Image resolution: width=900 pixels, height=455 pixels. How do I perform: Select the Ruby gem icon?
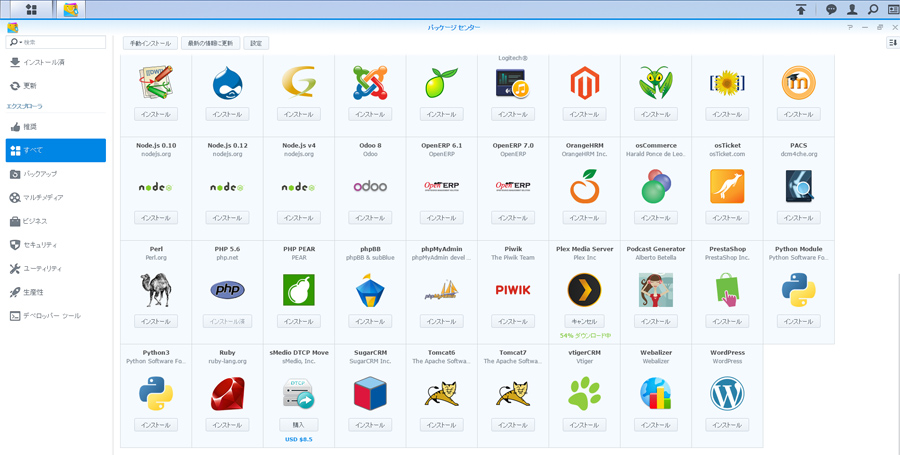click(227, 394)
